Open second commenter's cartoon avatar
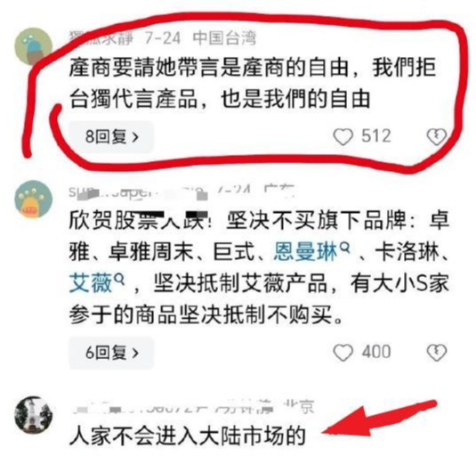Image resolution: width=476 pixels, height=456 pixels. click(x=34, y=199)
